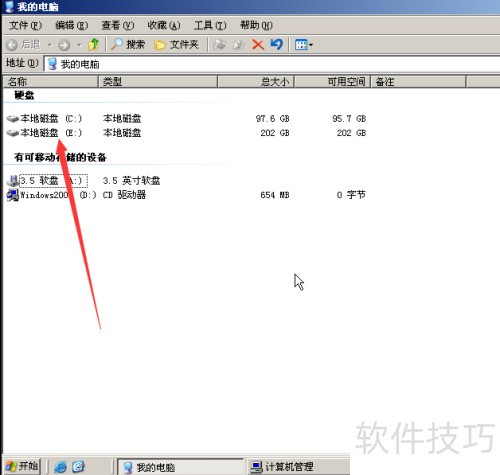Open the 开始 Start button
This screenshot has height=475, width=500.
(x=22, y=466)
